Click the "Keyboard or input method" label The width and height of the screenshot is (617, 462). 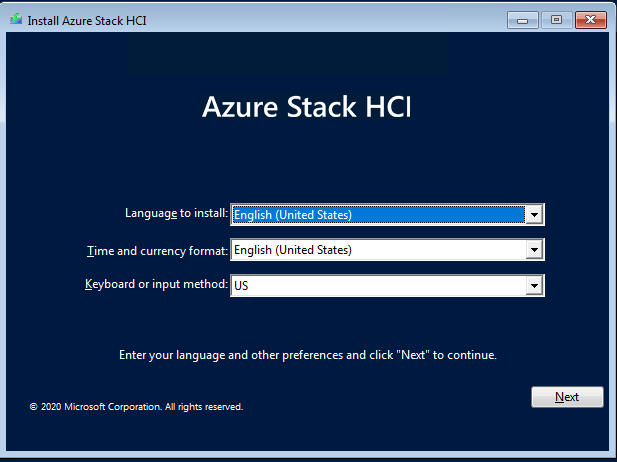pyautogui.click(x=156, y=285)
